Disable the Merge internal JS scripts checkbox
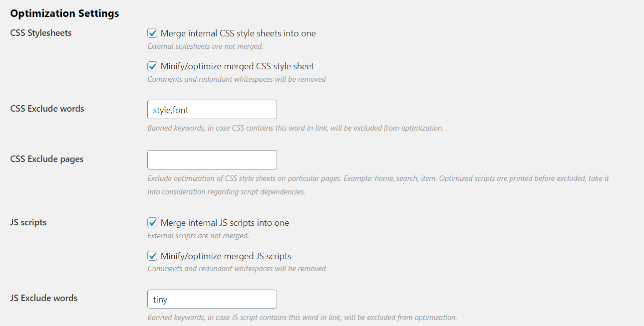Image resolution: width=644 pixels, height=326 pixels. pos(153,223)
